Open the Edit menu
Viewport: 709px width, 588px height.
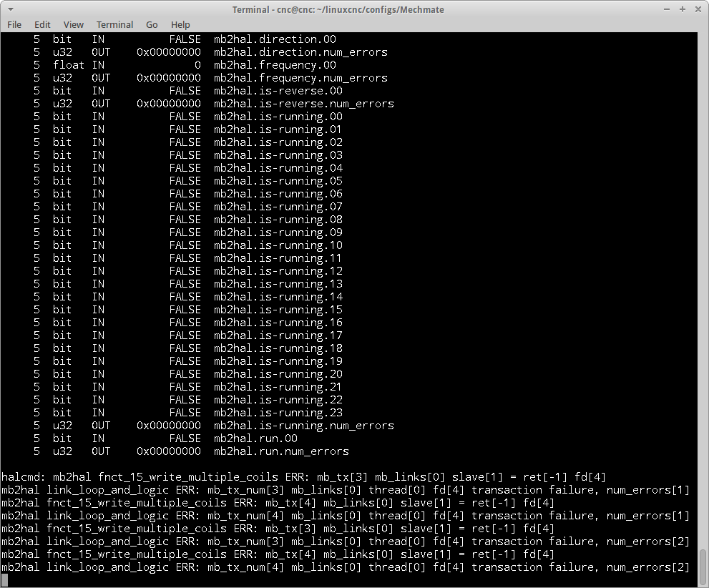pos(42,24)
